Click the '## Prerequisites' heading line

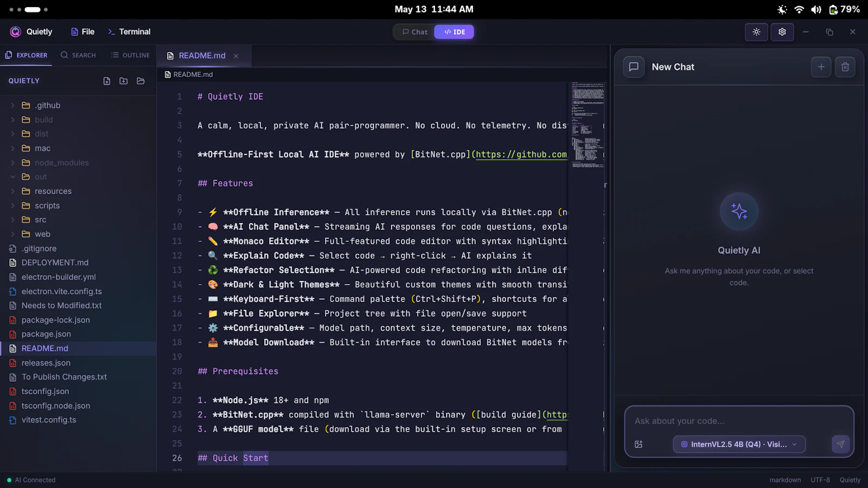click(x=238, y=371)
